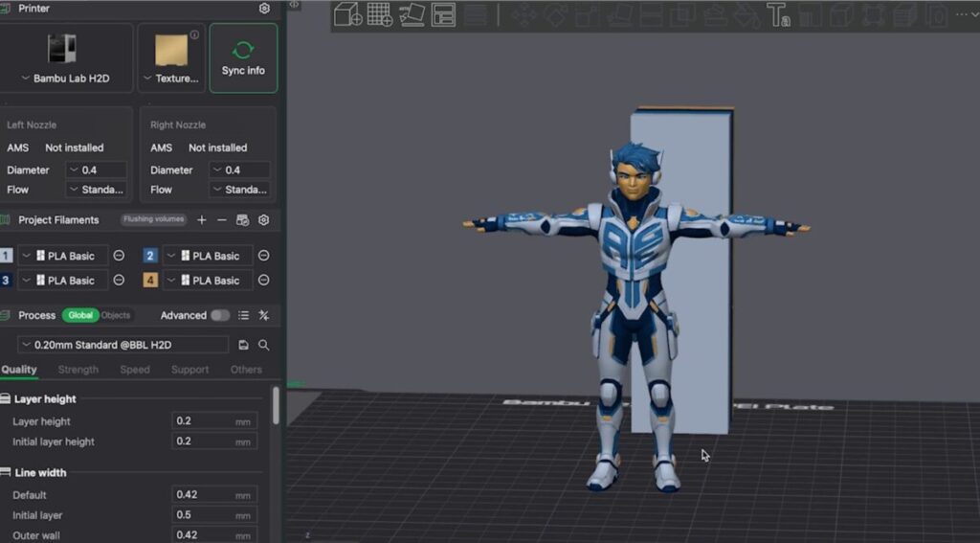This screenshot has height=543, width=980.
Task: Toggle the Advanced settings switch
Action: click(220, 315)
